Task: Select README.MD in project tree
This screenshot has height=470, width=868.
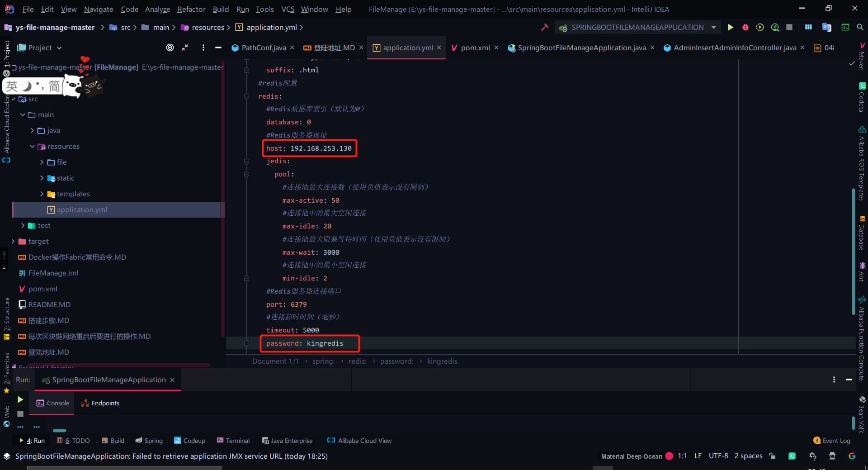Action: [49, 304]
